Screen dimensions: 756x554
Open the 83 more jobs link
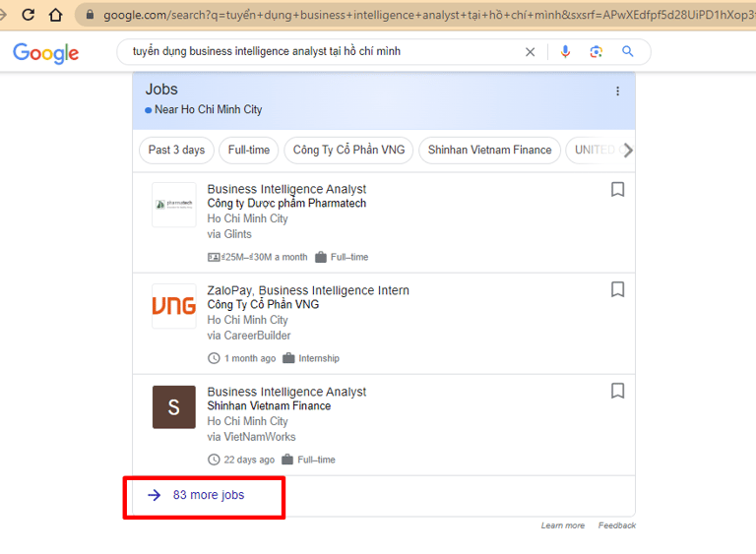pos(209,495)
